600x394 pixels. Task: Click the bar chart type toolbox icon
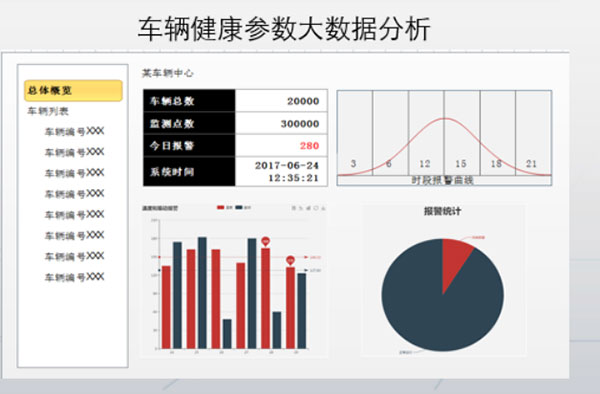tap(308, 208)
